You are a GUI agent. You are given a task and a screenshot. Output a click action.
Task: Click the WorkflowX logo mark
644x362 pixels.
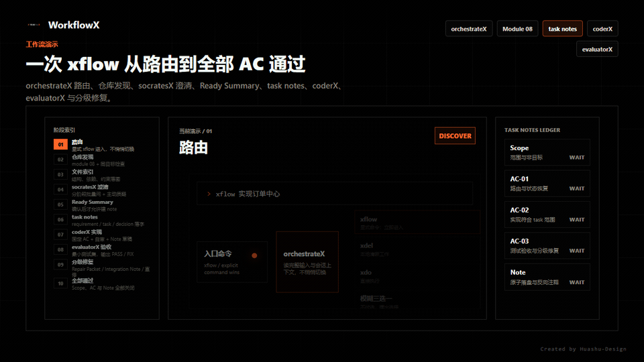(34, 25)
